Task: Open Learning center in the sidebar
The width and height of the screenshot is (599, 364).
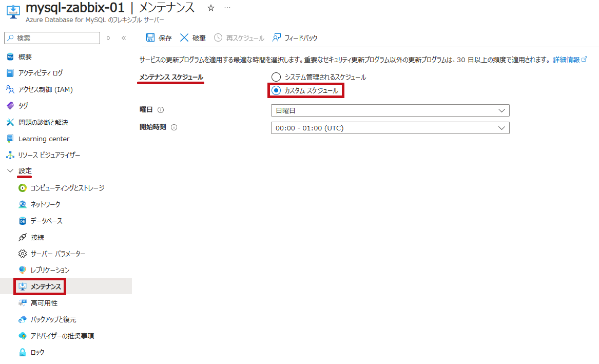Action: coord(44,139)
